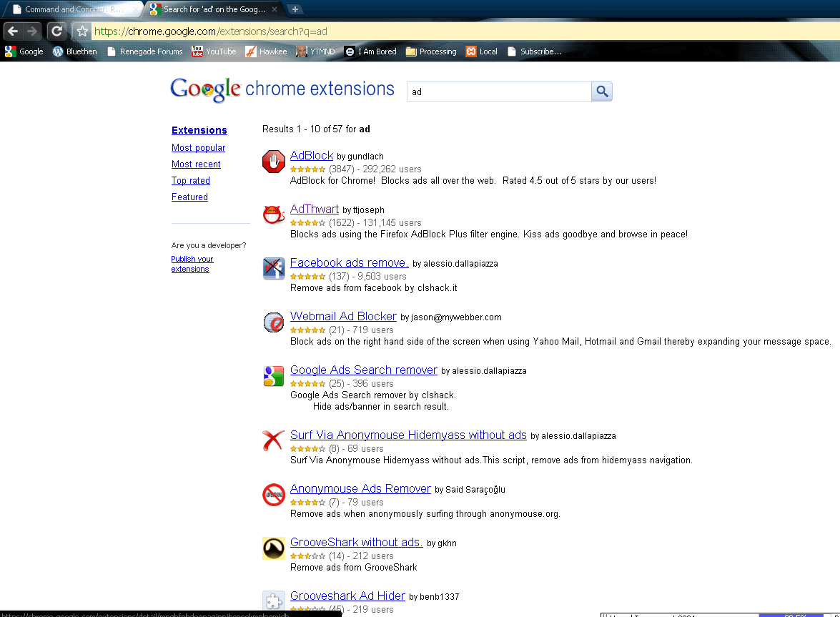Open the Top rated extensions list
The width and height of the screenshot is (840, 617).
[x=191, y=181]
